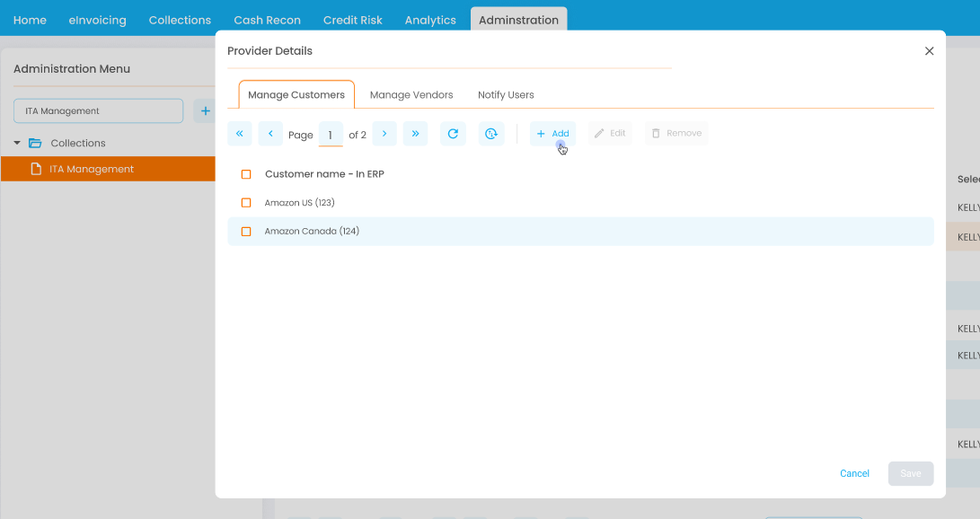Go to next customer page
Viewport: 980px width, 519px height.
[384, 134]
